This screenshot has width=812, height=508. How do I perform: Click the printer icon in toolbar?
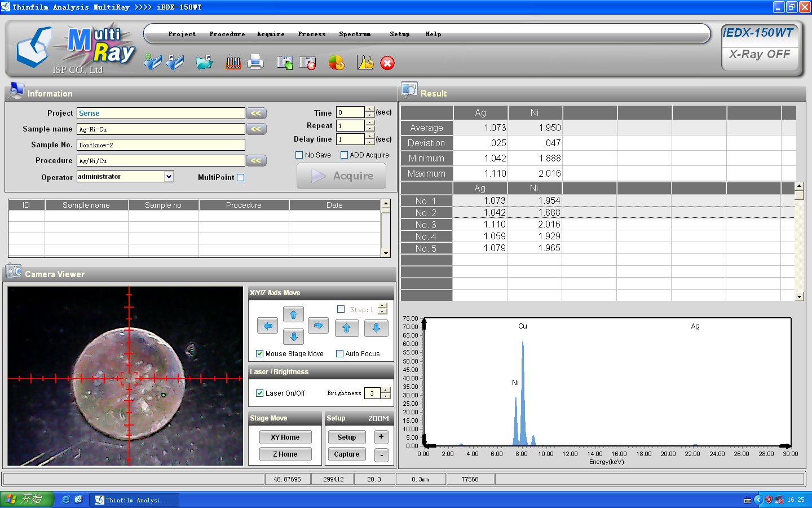[255, 62]
